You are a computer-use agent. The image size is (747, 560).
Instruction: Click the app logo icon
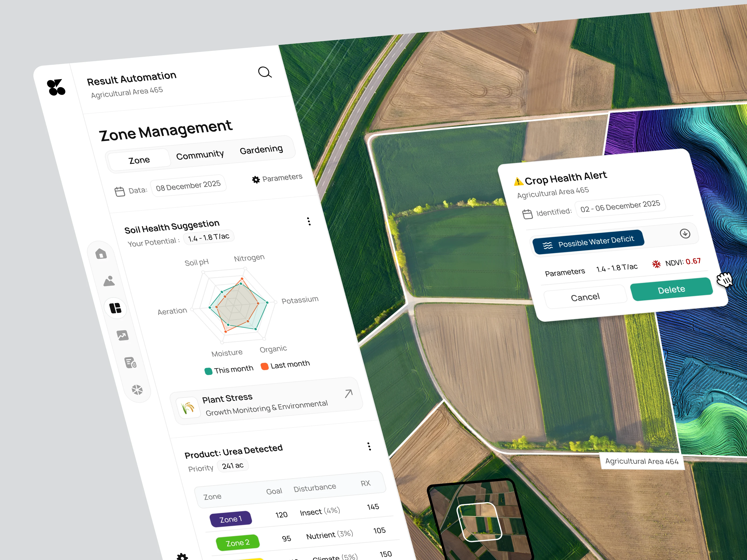pyautogui.click(x=56, y=87)
